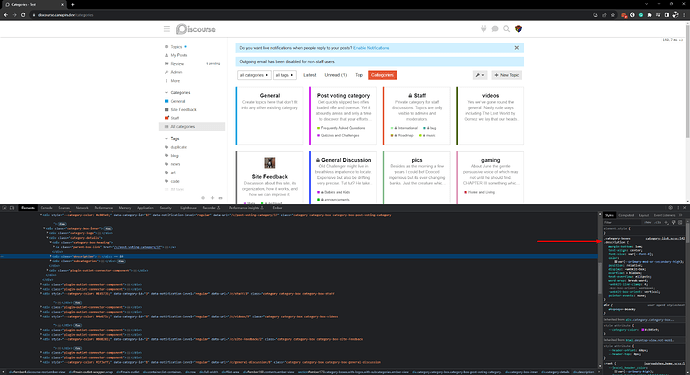Switch to the Layout styles tab
The width and height of the screenshot is (690, 375).
644,215
